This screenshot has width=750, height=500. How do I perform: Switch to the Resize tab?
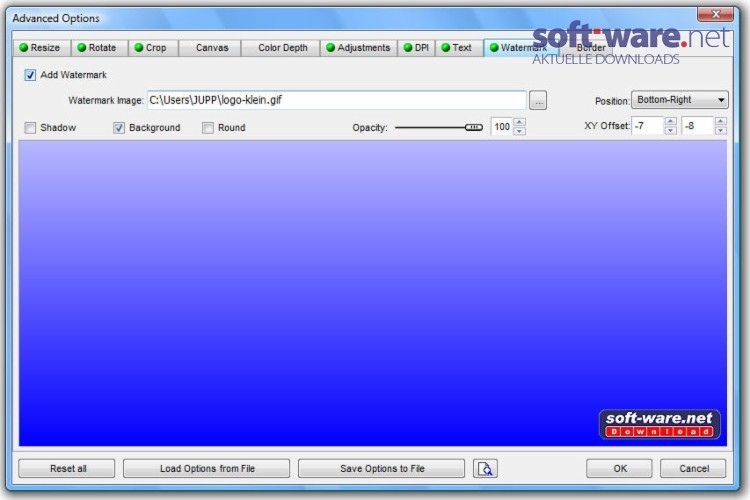point(42,48)
